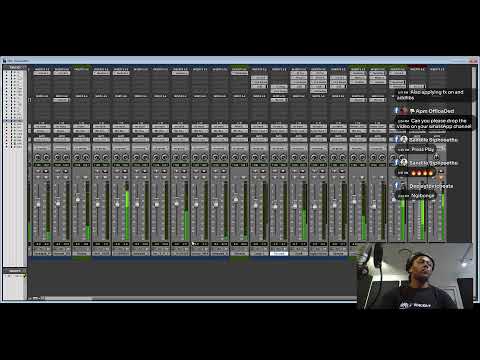Click left pan knob of fifteenth channel
The width and height of the screenshot is (480, 360).
(314, 157)
